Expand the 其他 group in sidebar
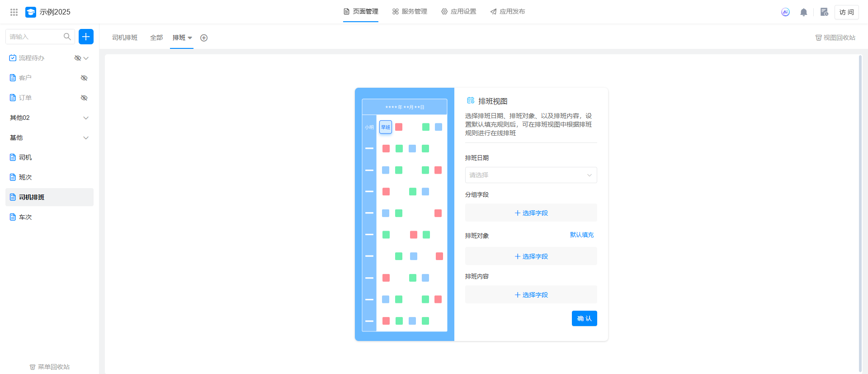 [86, 137]
